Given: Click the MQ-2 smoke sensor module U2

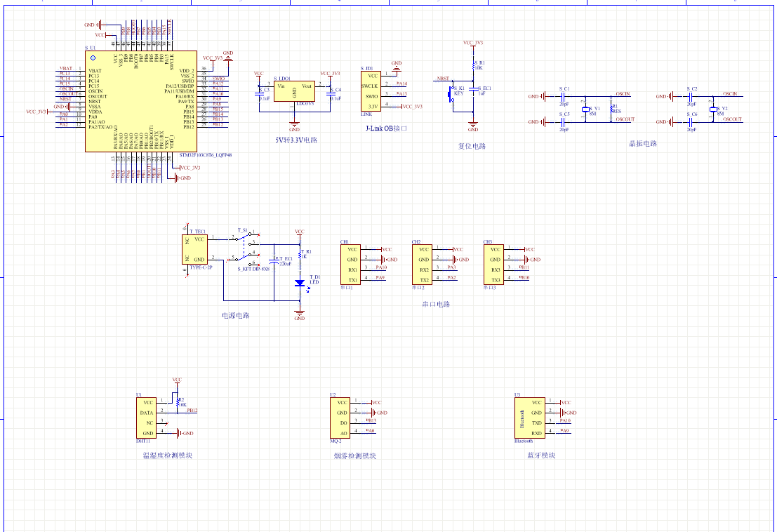Looking at the screenshot, I should (340, 418).
